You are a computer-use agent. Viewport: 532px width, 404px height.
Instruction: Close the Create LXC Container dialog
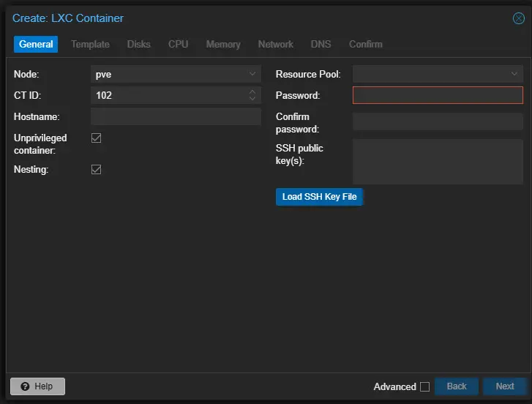coord(518,18)
